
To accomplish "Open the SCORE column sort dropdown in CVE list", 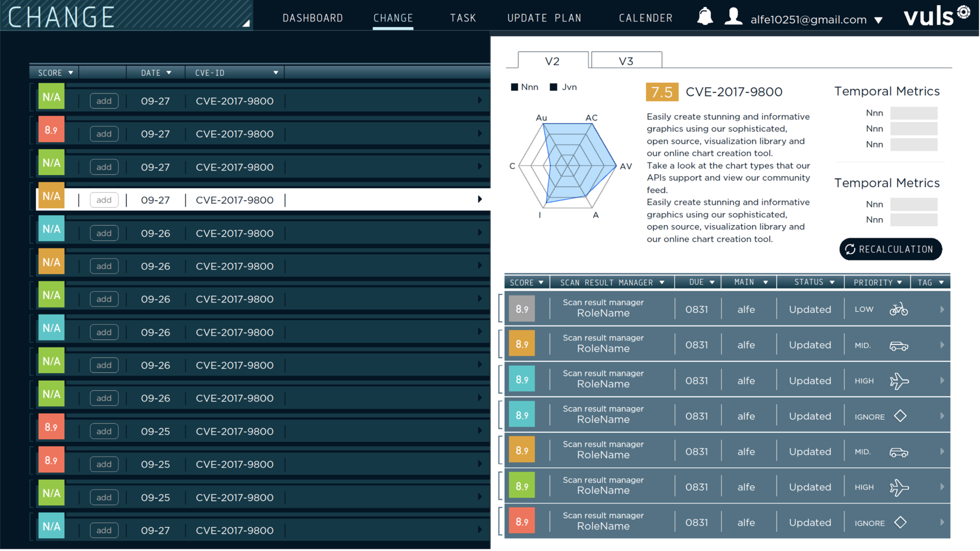I will point(70,73).
